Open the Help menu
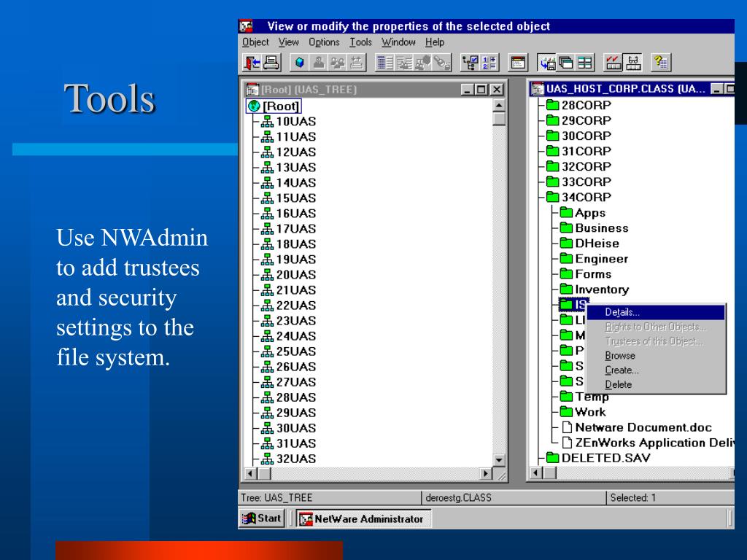The width and height of the screenshot is (747, 560). point(435,42)
